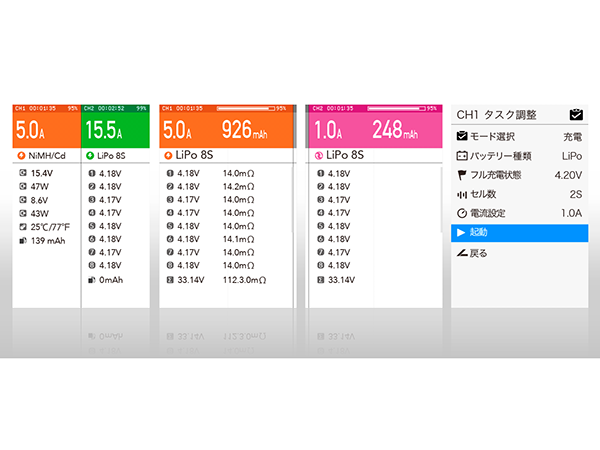
Task: Click the icon next to 47W
Action: [x=23, y=186]
